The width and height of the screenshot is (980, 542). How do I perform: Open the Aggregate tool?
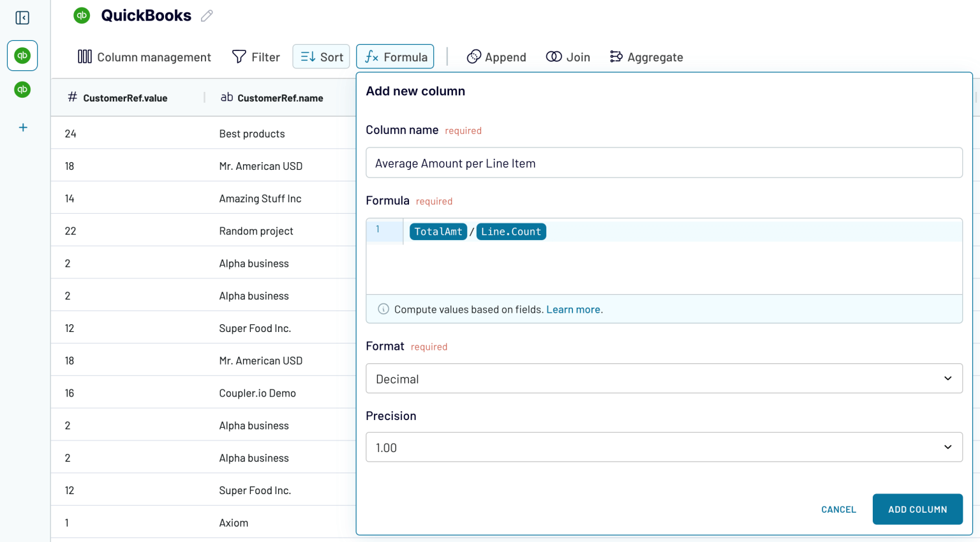646,57
